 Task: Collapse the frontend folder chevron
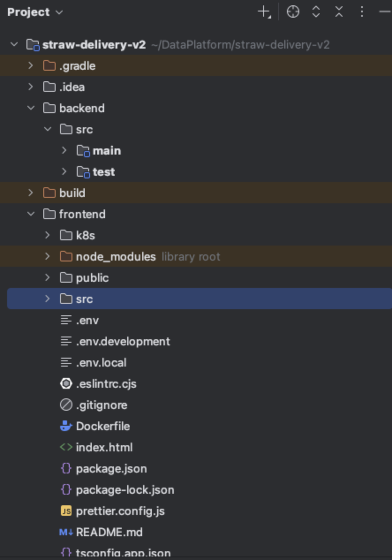pos(30,214)
